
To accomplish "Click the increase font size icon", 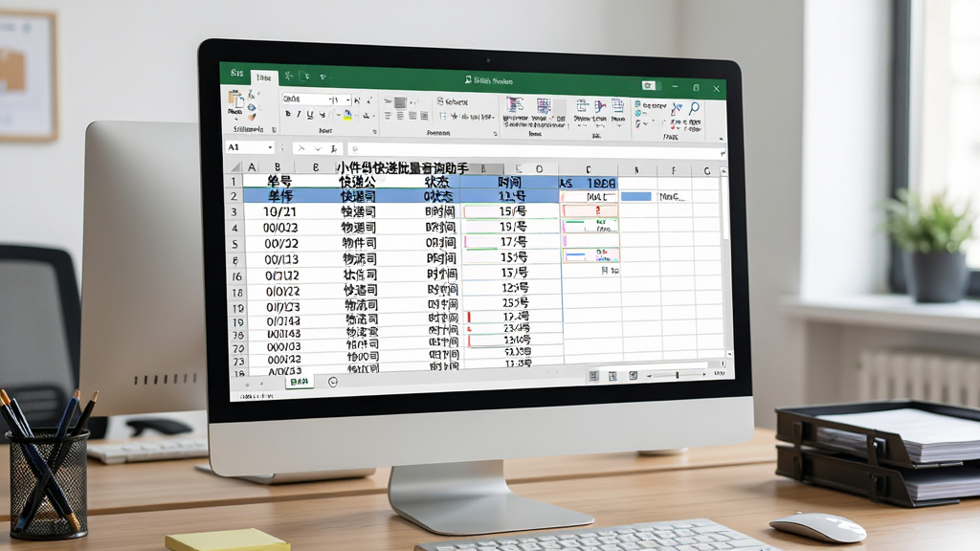I will click(x=358, y=99).
